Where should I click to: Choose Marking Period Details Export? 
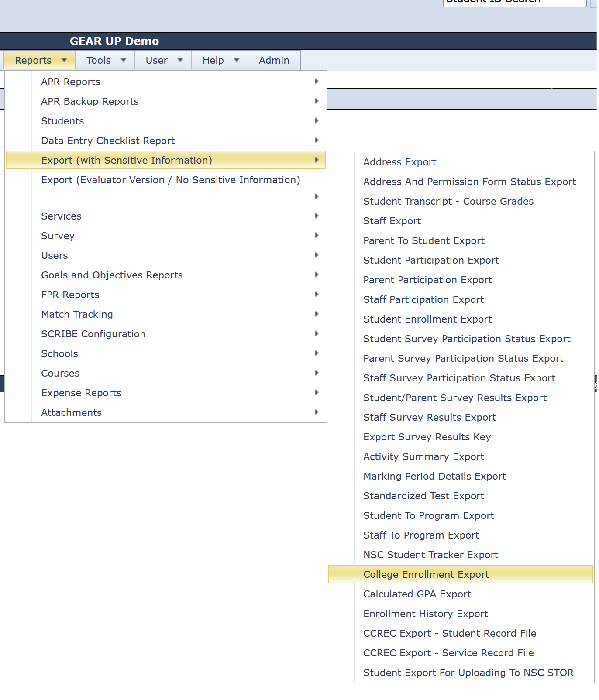(x=461, y=476)
